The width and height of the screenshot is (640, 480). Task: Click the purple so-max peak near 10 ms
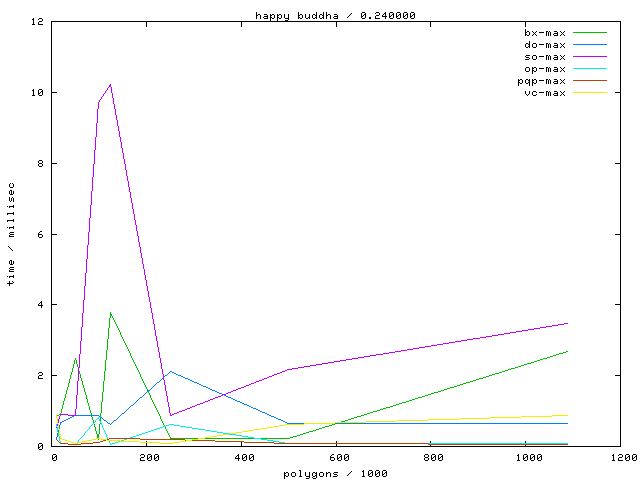click(x=110, y=85)
